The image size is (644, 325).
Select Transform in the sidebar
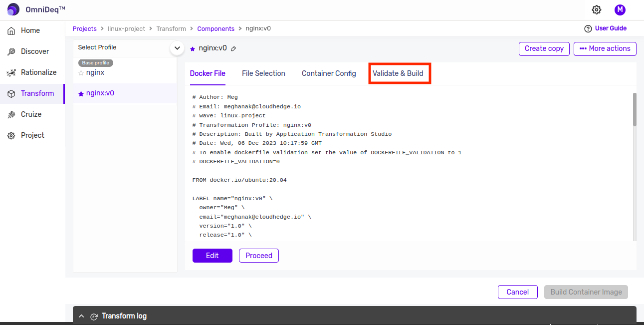tap(32, 93)
